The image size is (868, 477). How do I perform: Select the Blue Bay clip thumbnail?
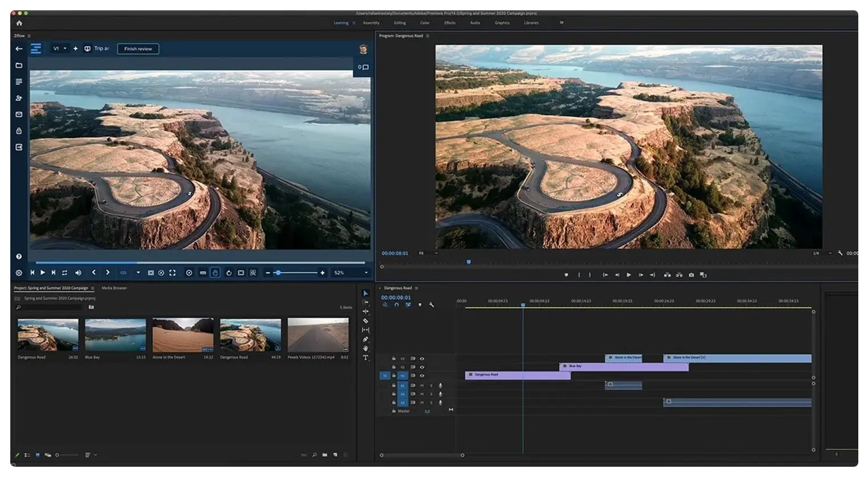115,335
